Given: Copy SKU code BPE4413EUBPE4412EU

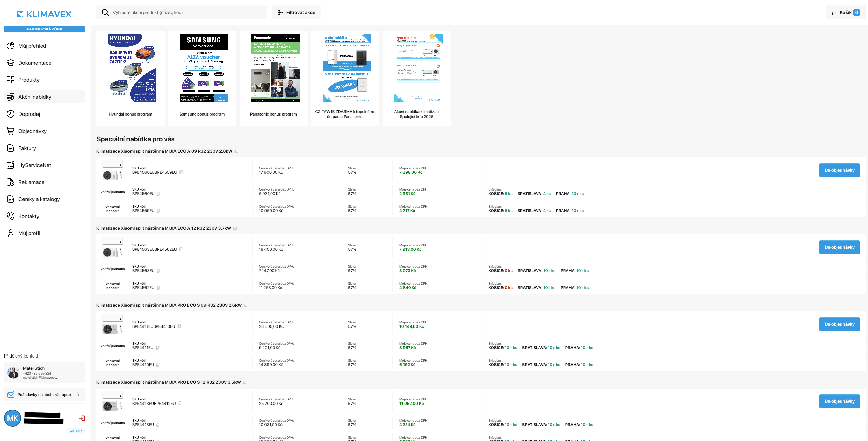Looking at the screenshot, I should coord(179,404).
